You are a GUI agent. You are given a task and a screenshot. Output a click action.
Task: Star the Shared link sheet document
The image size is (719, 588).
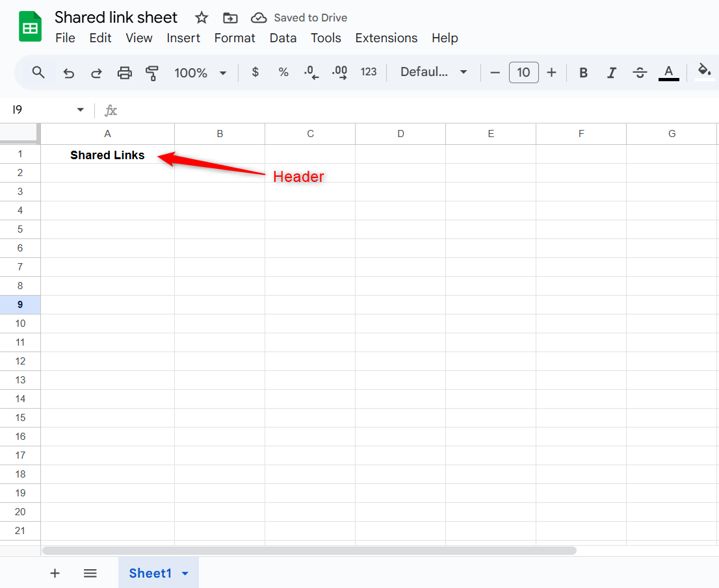(202, 18)
